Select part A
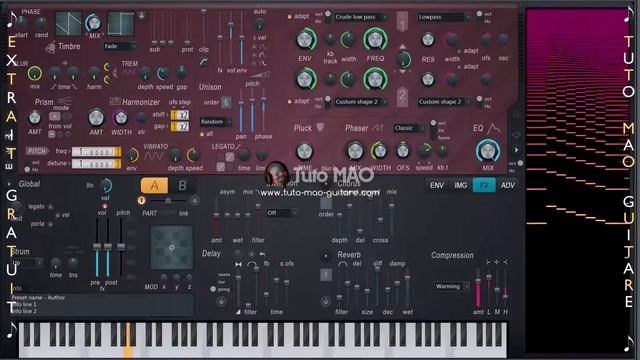 pos(154,185)
